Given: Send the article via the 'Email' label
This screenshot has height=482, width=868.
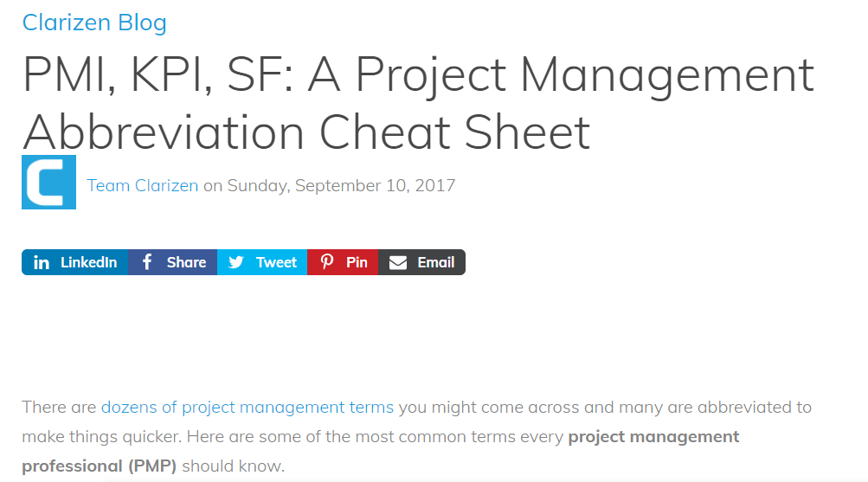Looking at the screenshot, I should pyautogui.click(x=435, y=262).
